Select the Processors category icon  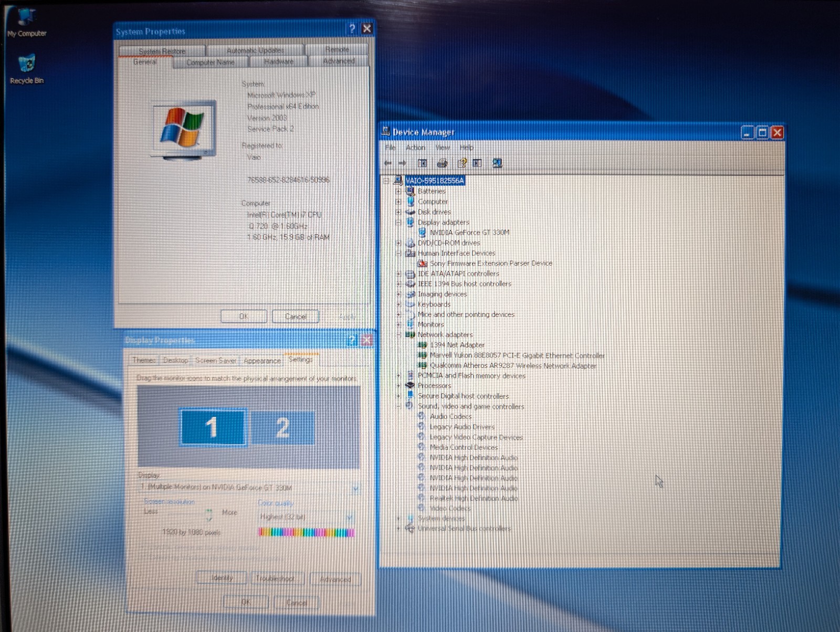click(410, 385)
